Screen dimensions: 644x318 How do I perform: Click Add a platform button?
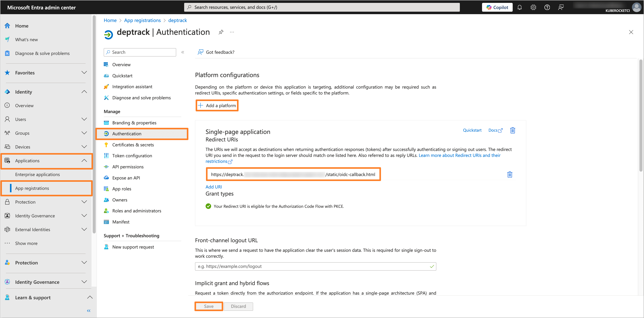(217, 105)
